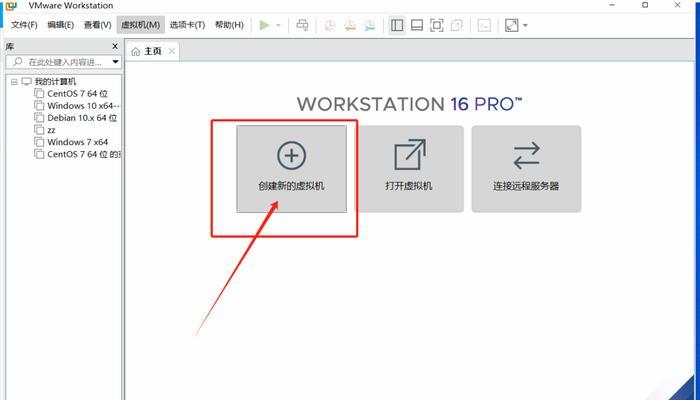Close the 主页 tab
700x400 pixels.
(x=172, y=51)
